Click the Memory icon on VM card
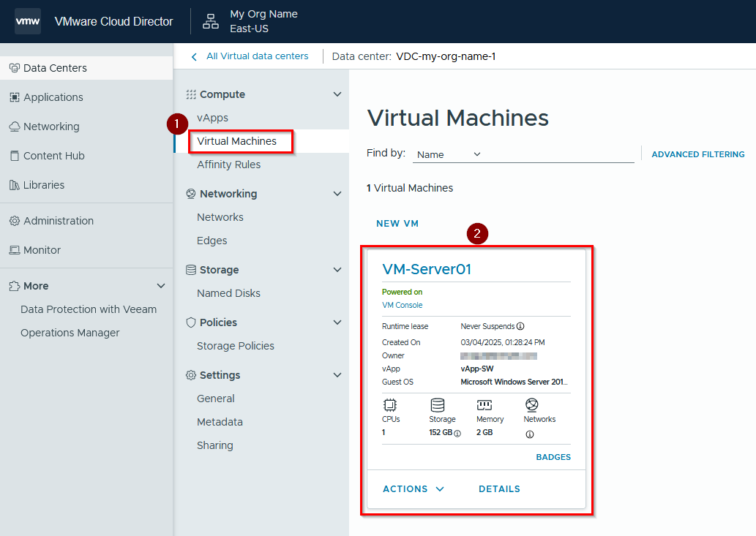756x536 pixels. 484,405
